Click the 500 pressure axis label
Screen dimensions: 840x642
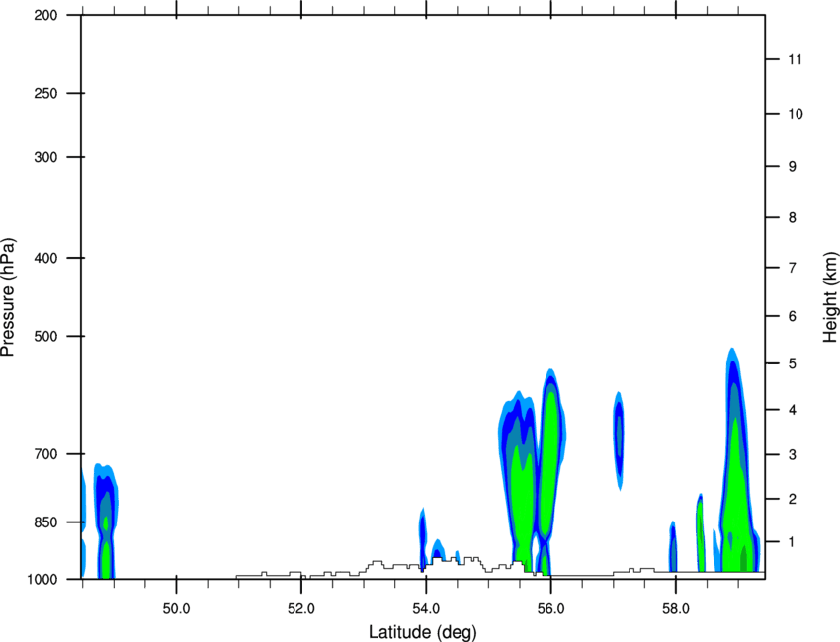[x=45, y=336]
